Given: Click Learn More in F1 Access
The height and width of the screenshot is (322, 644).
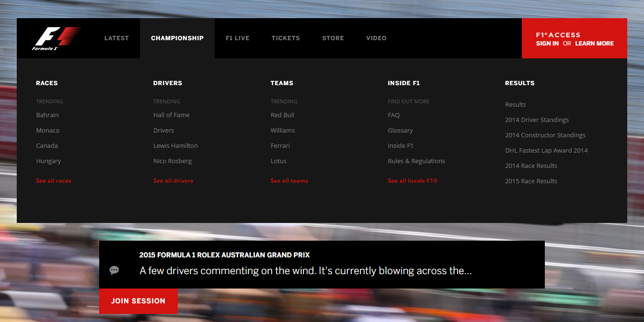Looking at the screenshot, I should [x=594, y=44].
